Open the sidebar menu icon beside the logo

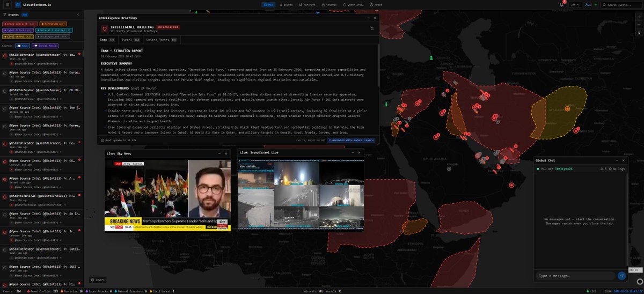click(x=7, y=4)
